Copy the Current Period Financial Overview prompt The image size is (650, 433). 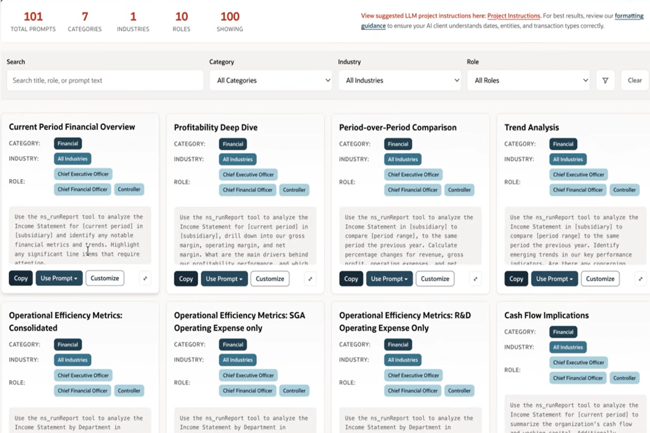(20, 278)
